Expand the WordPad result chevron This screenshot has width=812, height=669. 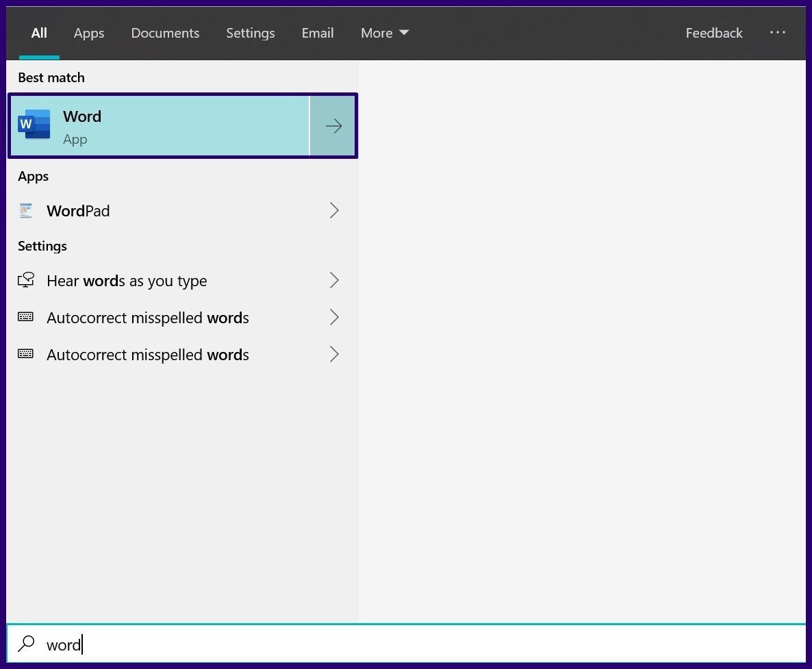click(334, 210)
